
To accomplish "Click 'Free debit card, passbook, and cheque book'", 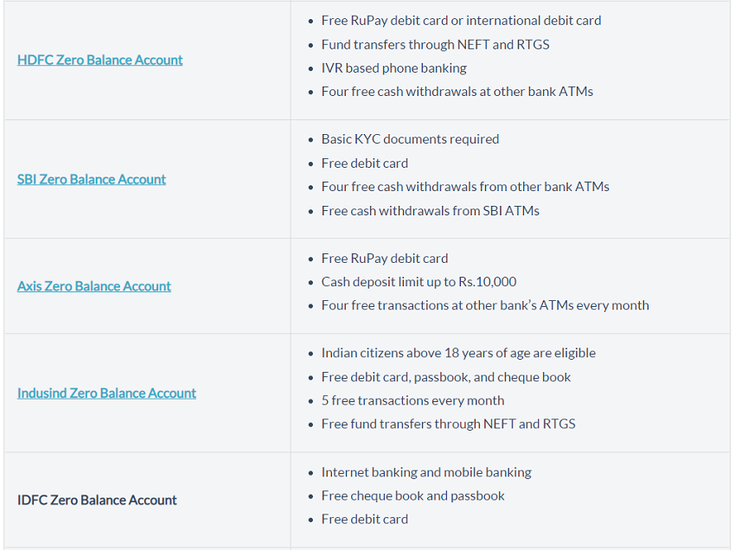I will click(x=446, y=377).
